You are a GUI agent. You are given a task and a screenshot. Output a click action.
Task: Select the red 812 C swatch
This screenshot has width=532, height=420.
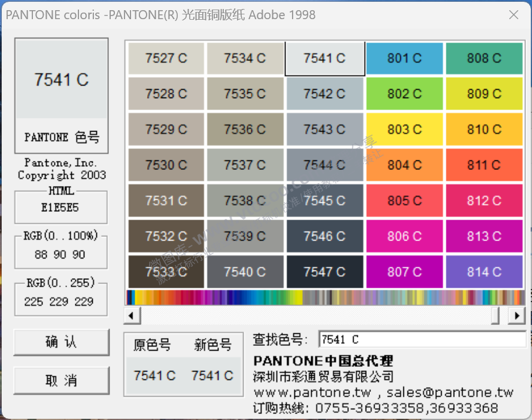(484, 200)
